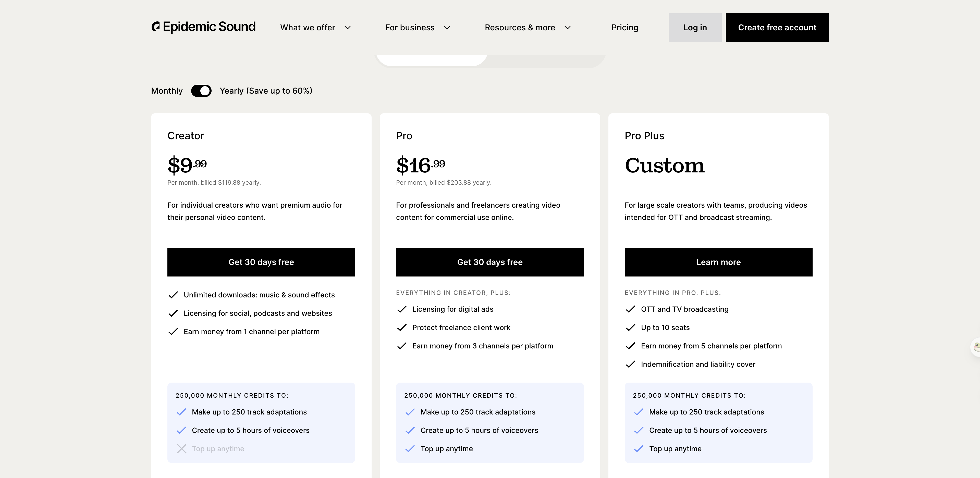Start Creator plan Get 30 days free

coord(261,262)
